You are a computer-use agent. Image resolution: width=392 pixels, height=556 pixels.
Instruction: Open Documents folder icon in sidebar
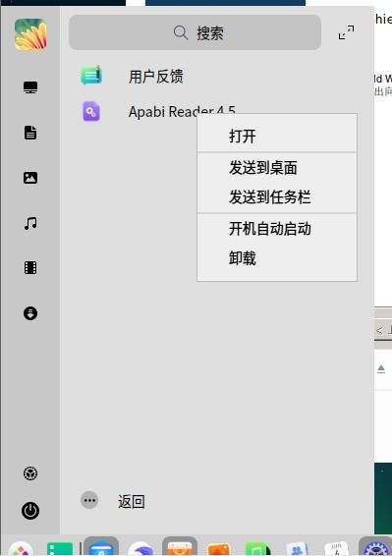click(x=30, y=133)
